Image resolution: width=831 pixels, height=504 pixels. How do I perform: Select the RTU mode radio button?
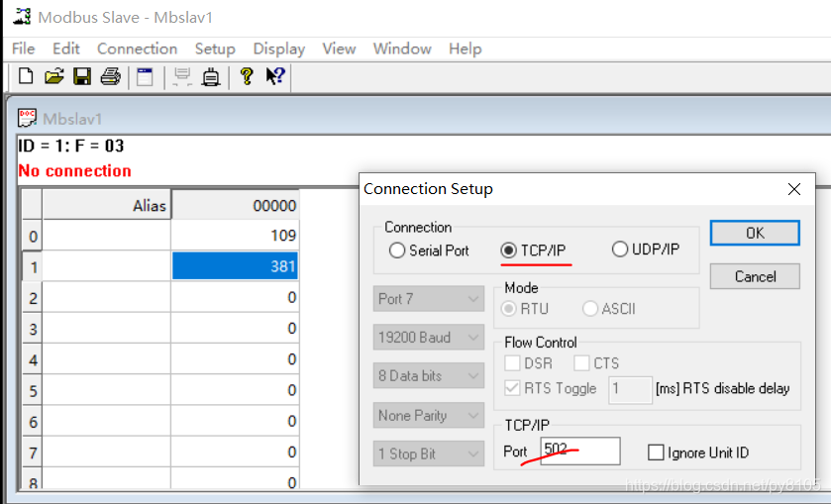click(x=509, y=309)
